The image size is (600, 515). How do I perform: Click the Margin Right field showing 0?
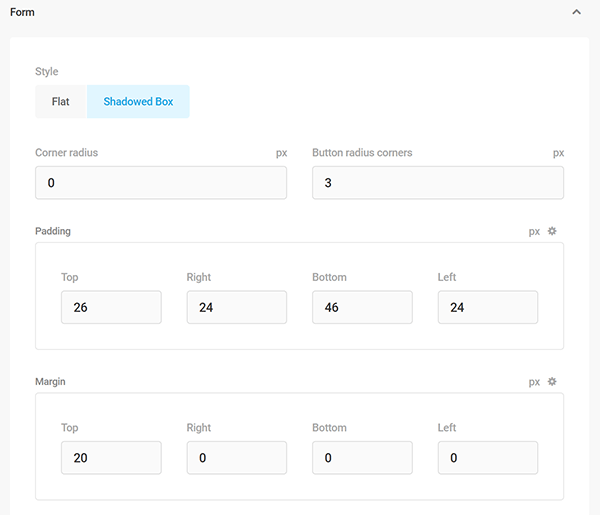point(237,458)
